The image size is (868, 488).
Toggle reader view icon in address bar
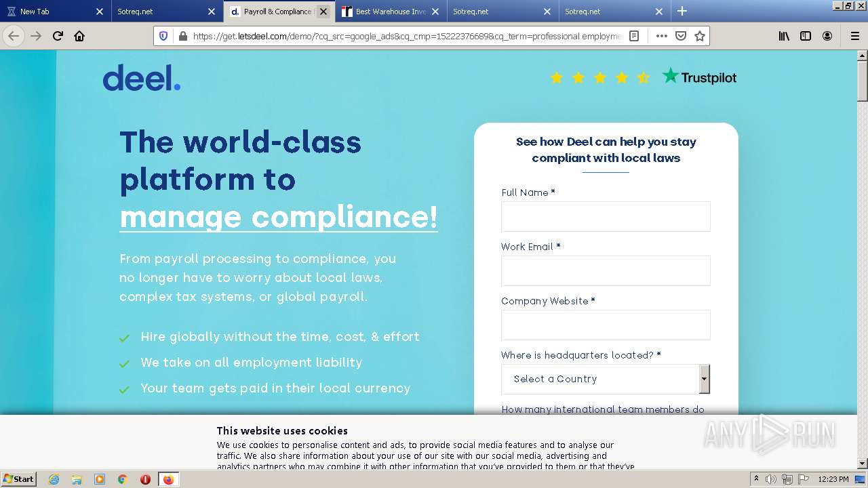pyautogui.click(x=634, y=36)
